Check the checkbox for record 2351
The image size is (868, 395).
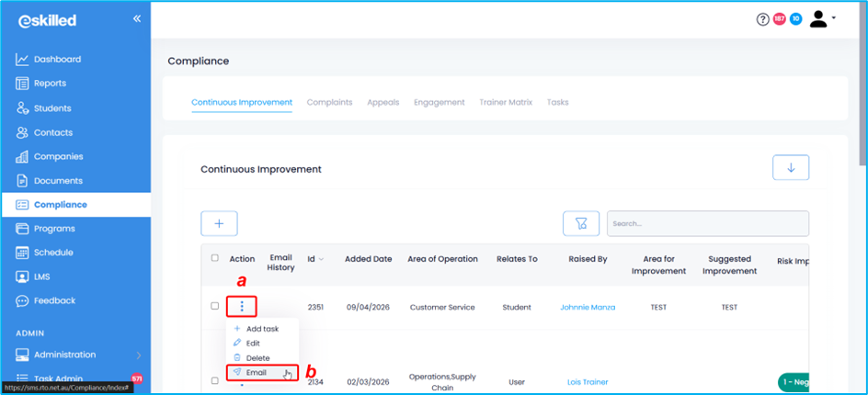point(215,307)
